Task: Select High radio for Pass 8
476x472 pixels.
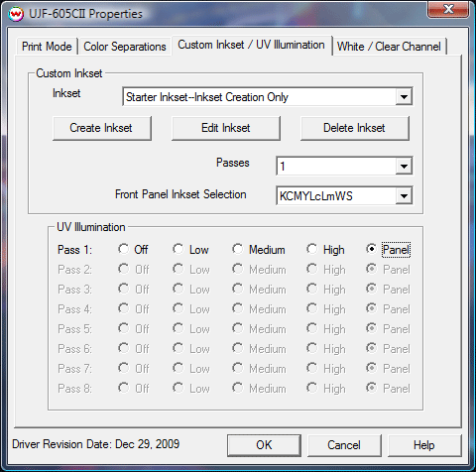Action: (312, 388)
